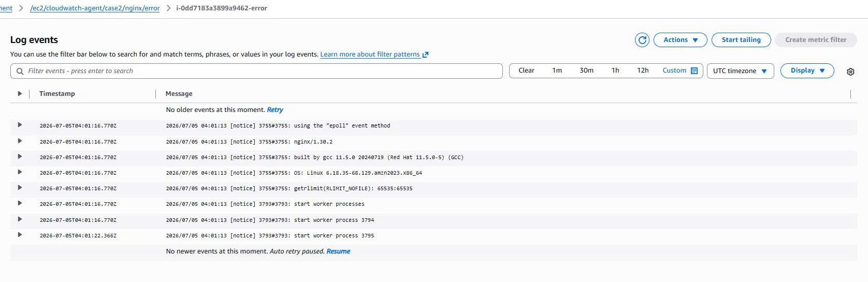Screen dimensions: 868x282
Task: Open Learn more about filter patterns link
Action: pos(374,54)
